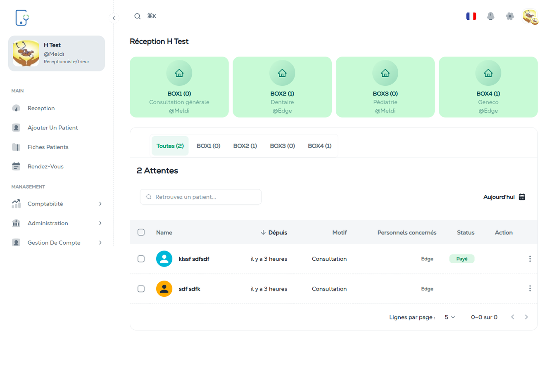
Task: Change language via the French flag icon
Action: pos(471,16)
